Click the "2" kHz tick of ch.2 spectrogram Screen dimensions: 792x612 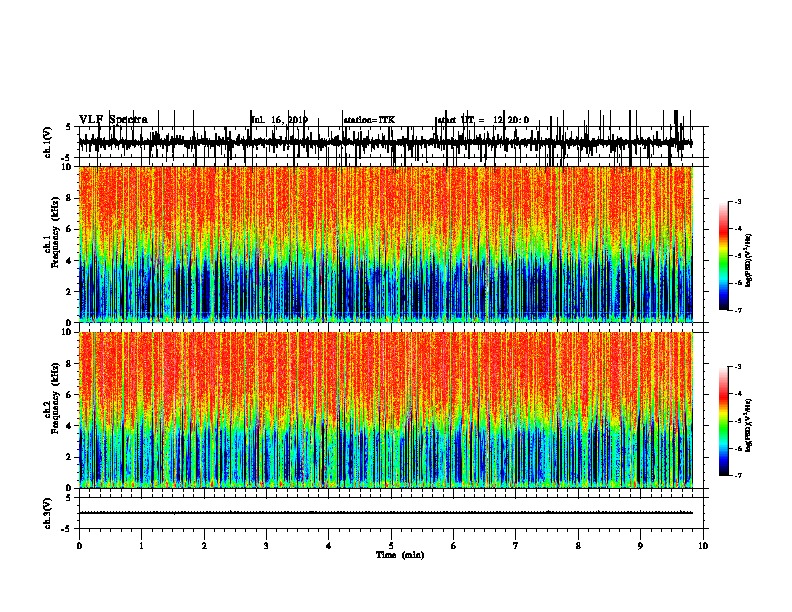pos(70,457)
